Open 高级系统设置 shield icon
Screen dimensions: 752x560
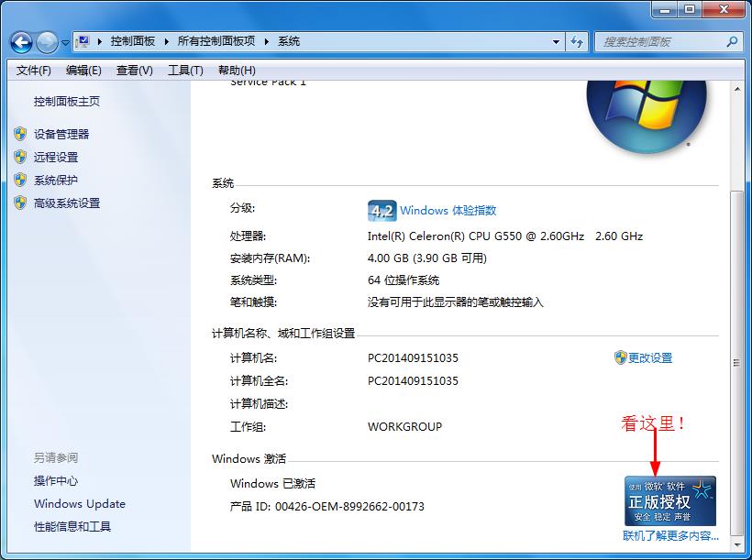[x=21, y=203]
